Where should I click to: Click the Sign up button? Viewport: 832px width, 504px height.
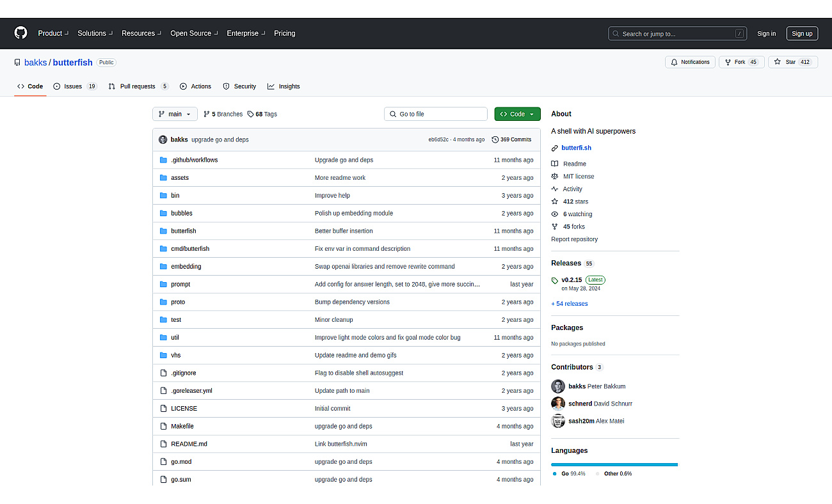tap(802, 34)
